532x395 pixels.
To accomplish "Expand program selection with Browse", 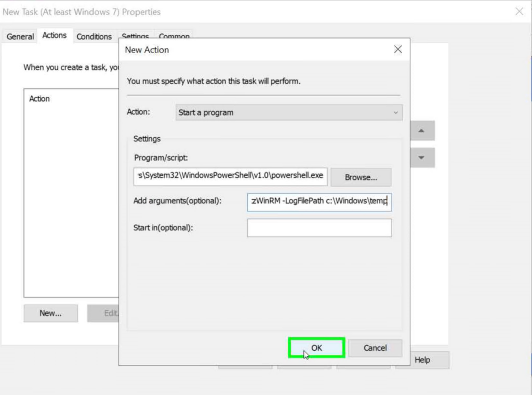I will point(361,177).
